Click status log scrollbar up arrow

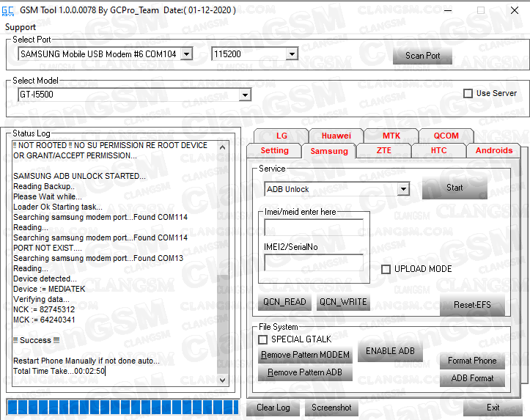[222, 147]
